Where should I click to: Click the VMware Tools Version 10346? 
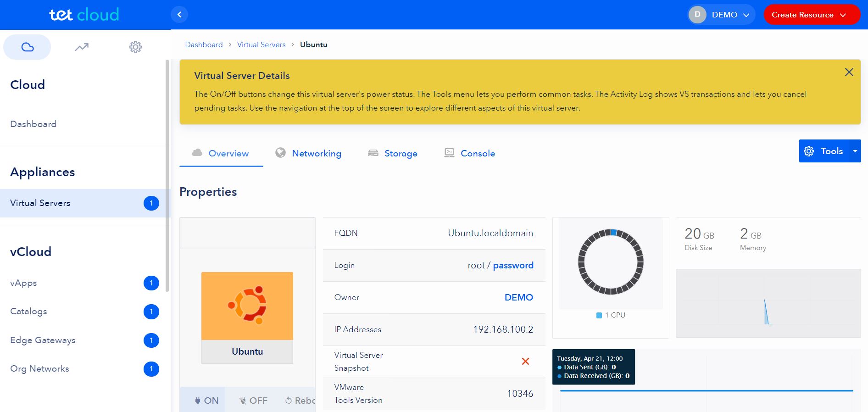tap(520, 394)
